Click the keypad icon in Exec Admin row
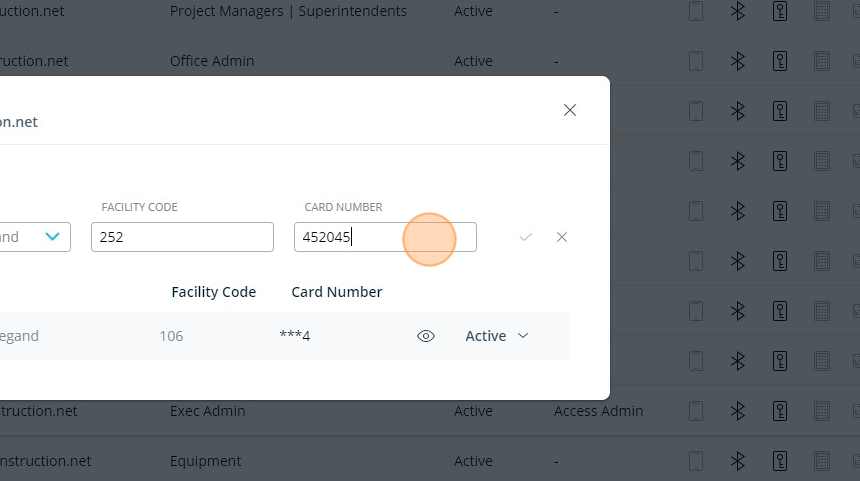Screen dimensions: 860x481 [x=822, y=411]
